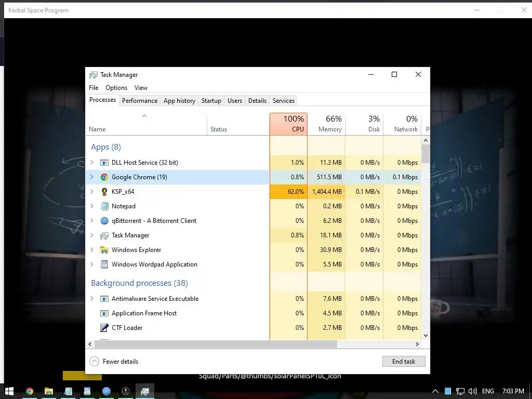The image size is (532, 399).
Task: Click the Windows Wordpad Application icon
Action: point(104,264)
